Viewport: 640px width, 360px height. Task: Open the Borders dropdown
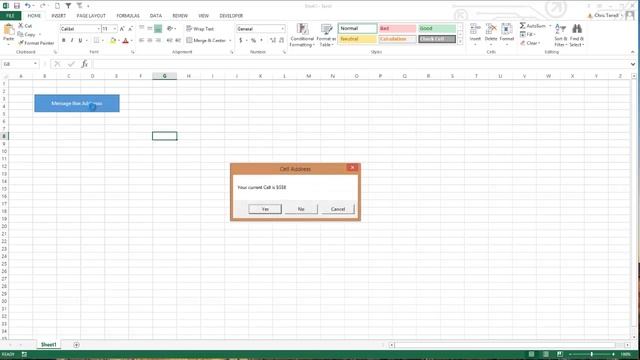(x=102, y=40)
